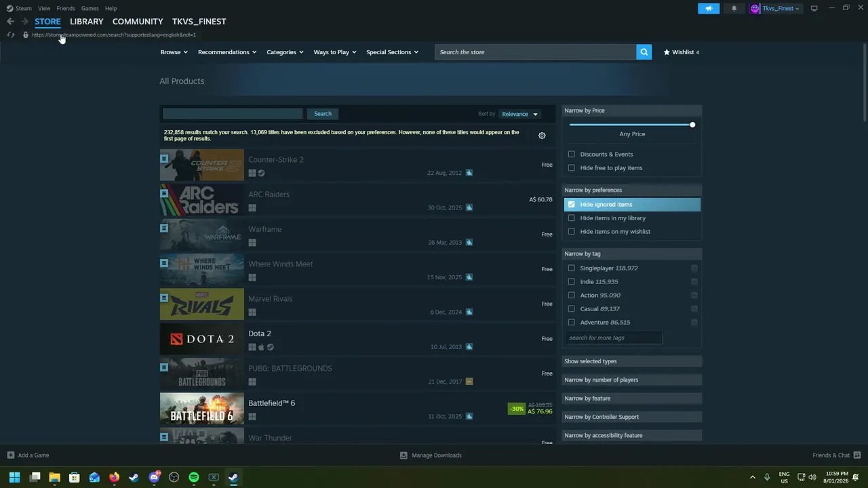Open search preferences gear icon
Image resolution: width=868 pixels, height=488 pixels.
pos(542,136)
